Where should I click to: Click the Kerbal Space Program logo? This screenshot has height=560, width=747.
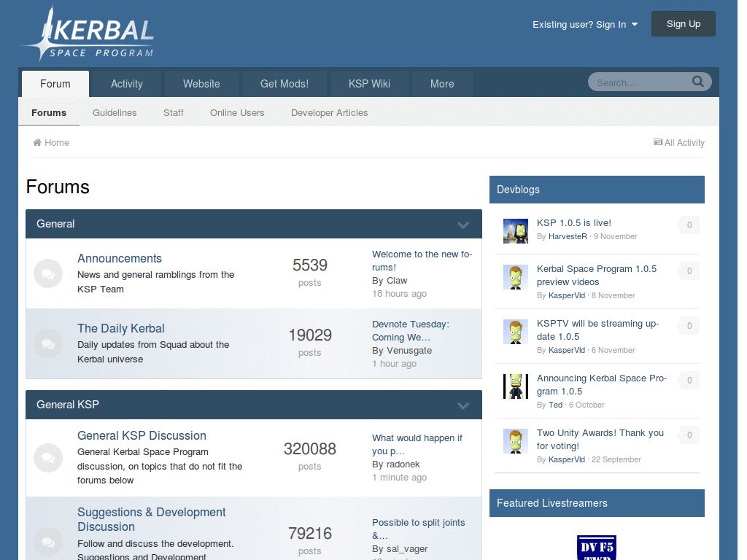(x=88, y=34)
